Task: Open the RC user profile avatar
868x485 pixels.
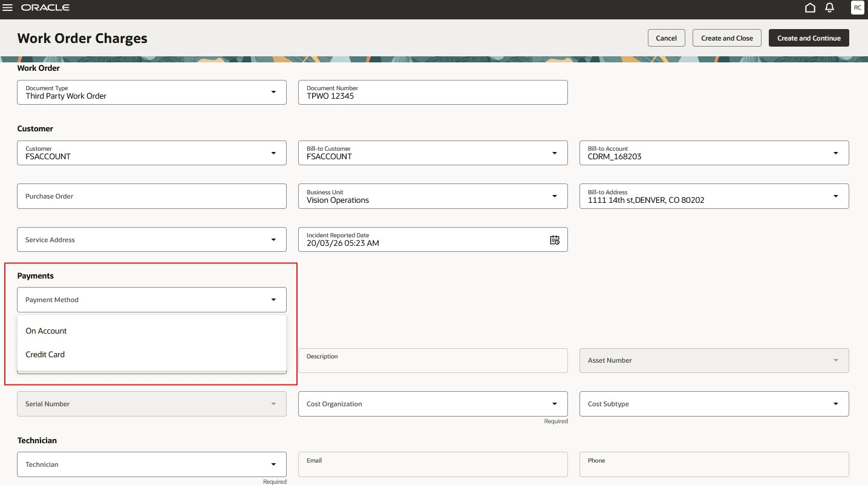Action: 857,8
